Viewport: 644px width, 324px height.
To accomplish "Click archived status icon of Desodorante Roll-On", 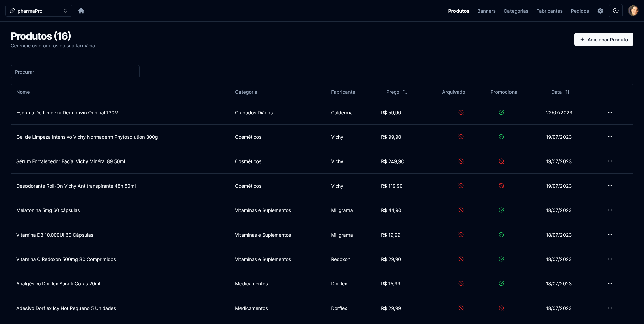I will [x=461, y=186].
